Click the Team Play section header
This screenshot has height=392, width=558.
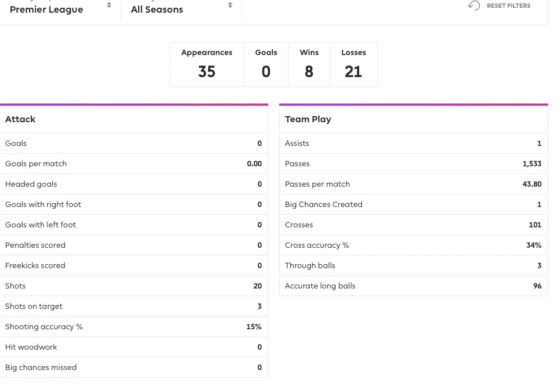pos(308,119)
